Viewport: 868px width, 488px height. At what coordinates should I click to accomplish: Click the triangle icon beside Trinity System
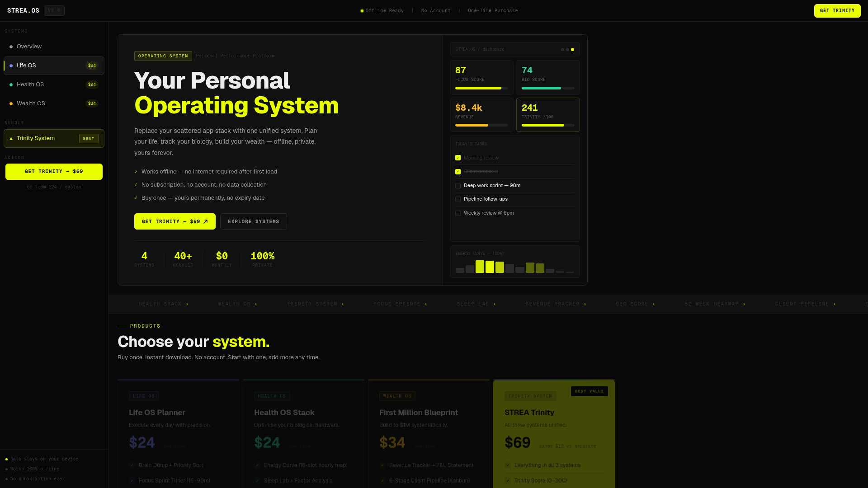[11, 138]
